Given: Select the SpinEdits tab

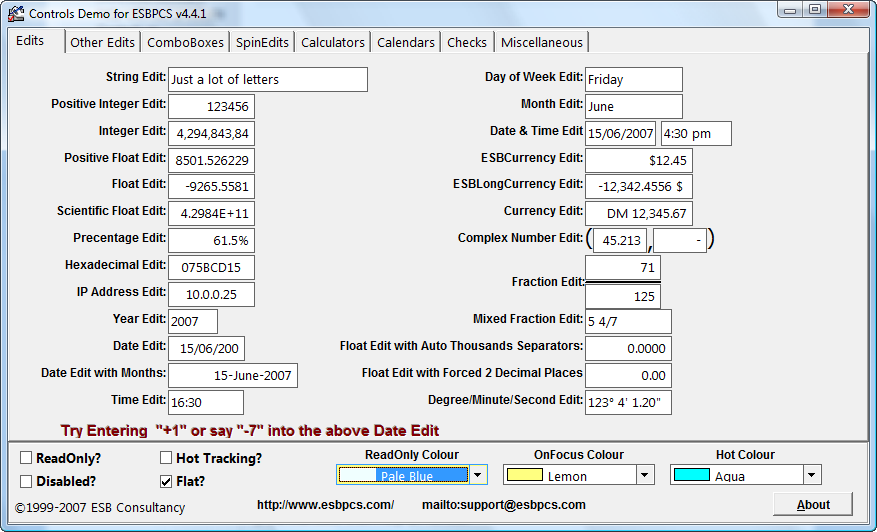Looking at the screenshot, I should click(x=262, y=43).
